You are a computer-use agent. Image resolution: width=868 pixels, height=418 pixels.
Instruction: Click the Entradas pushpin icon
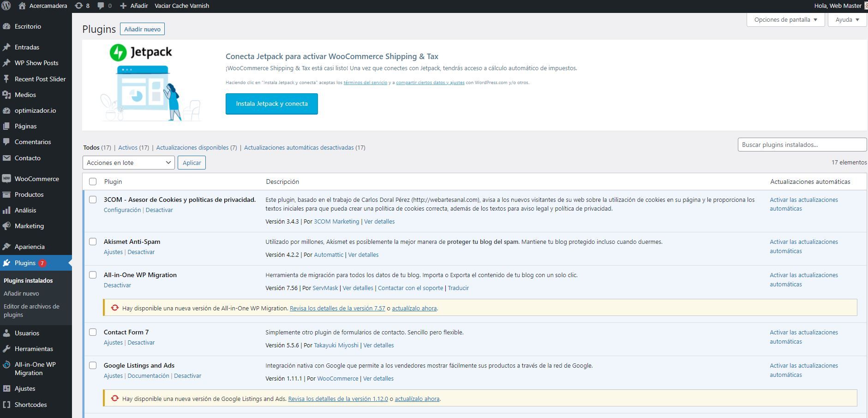click(x=6, y=47)
